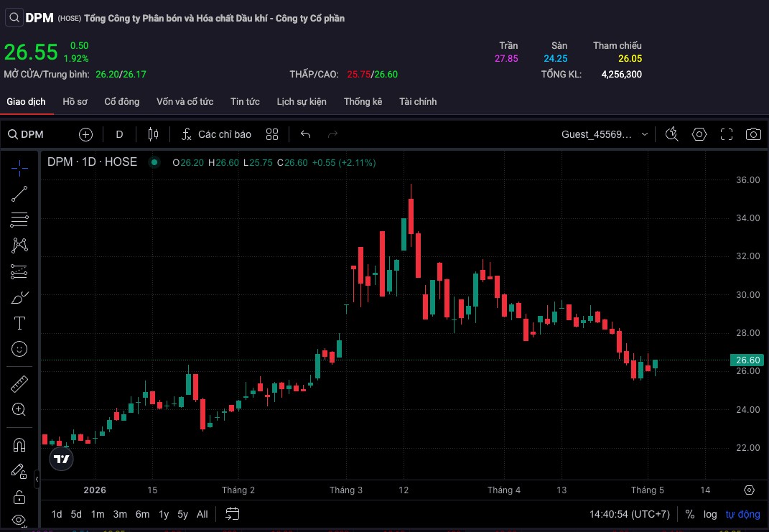Lock all drawing tools
This screenshot has height=532, width=769.
[x=19, y=497]
